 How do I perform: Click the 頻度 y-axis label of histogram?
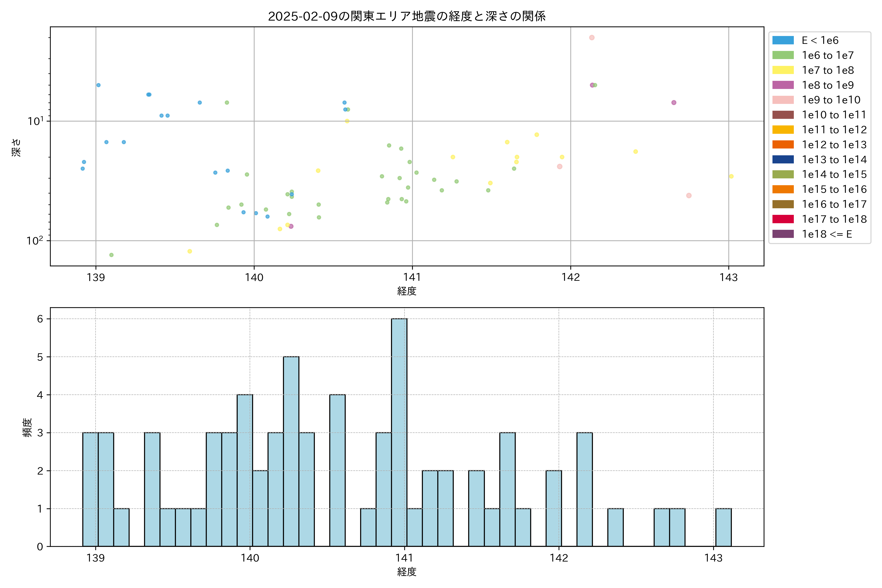(x=27, y=428)
